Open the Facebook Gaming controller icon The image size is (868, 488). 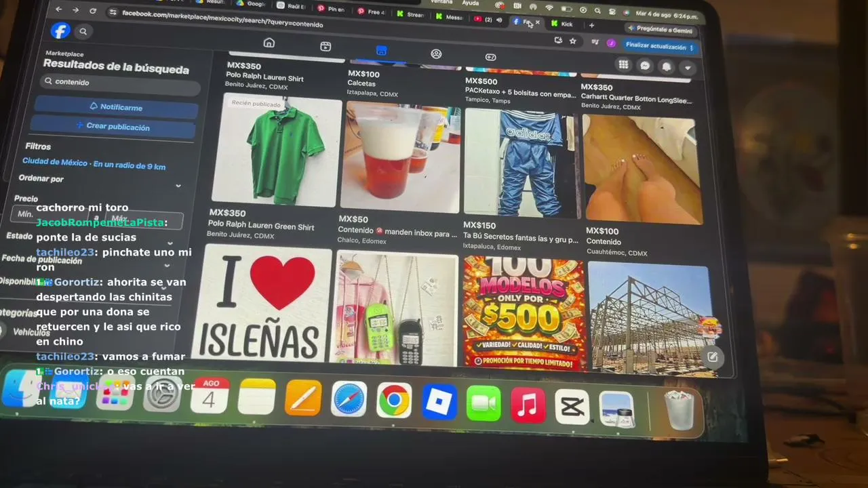(x=491, y=57)
